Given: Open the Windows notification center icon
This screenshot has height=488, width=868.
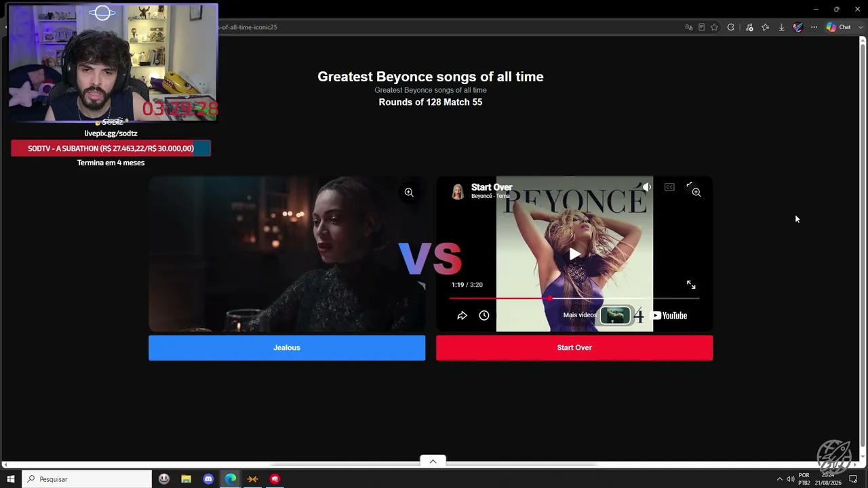Looking at the screenshot, I should 853,479.
